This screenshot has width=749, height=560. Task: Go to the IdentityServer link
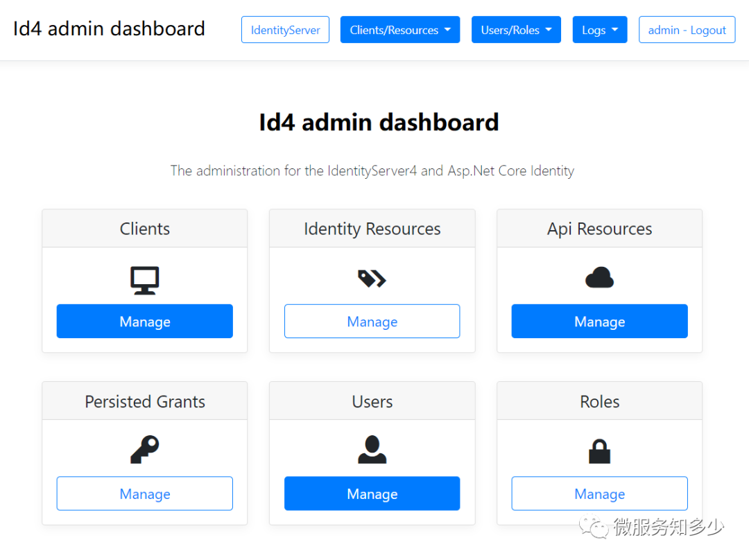pos(285,30)
